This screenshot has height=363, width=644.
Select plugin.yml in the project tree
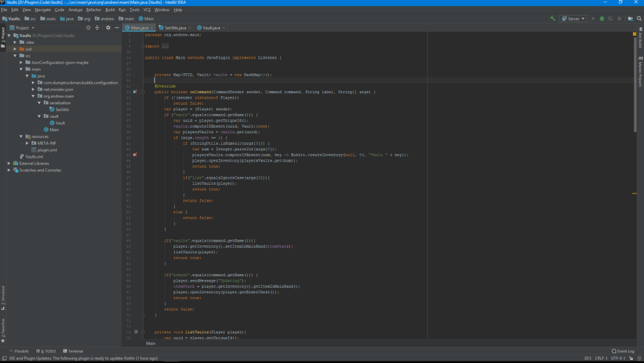pos(47,150)
